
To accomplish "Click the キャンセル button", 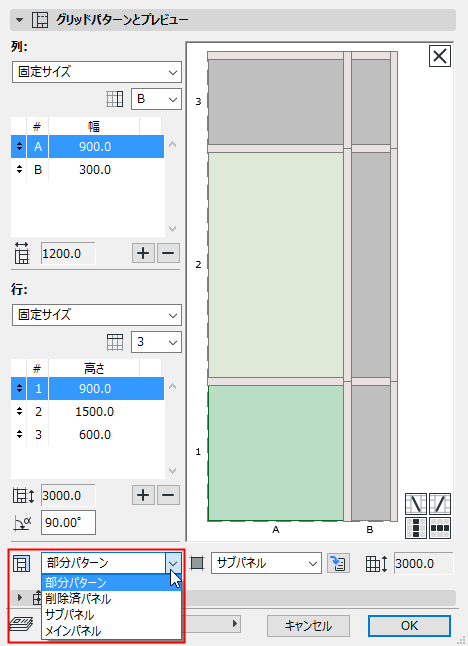I will click(x=308, y=626).
